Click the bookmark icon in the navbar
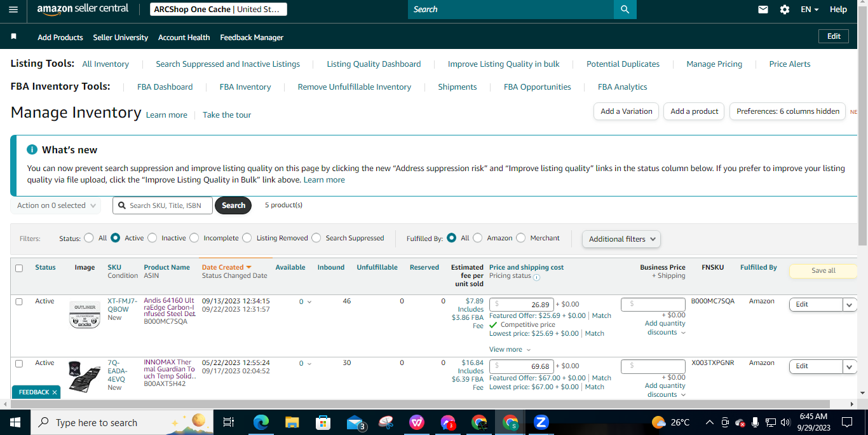 pyautogui.click(x=13, y=37)
